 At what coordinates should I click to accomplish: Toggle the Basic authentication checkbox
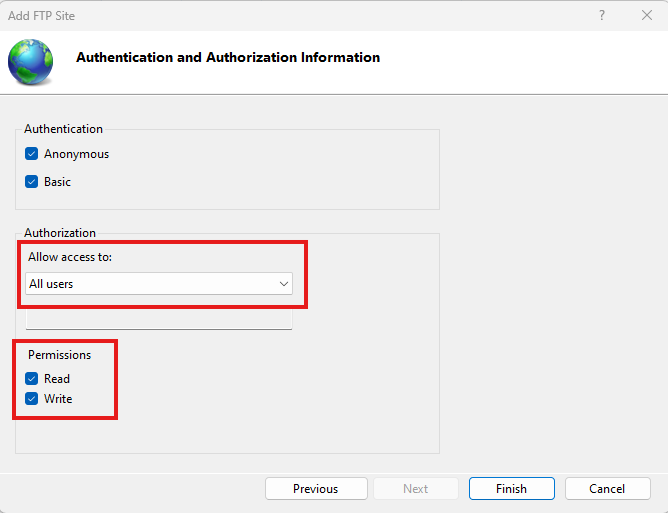coord(32,182)
